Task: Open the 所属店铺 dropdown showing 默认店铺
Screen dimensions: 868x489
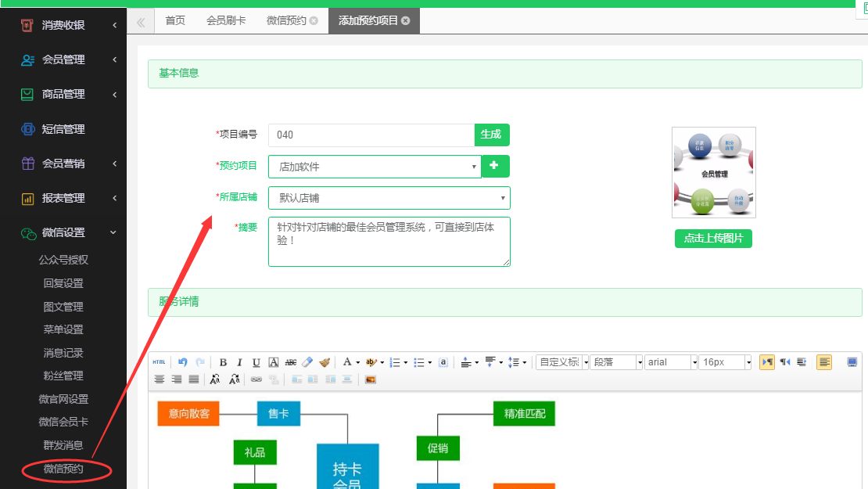Action: (x=389, y=198)
